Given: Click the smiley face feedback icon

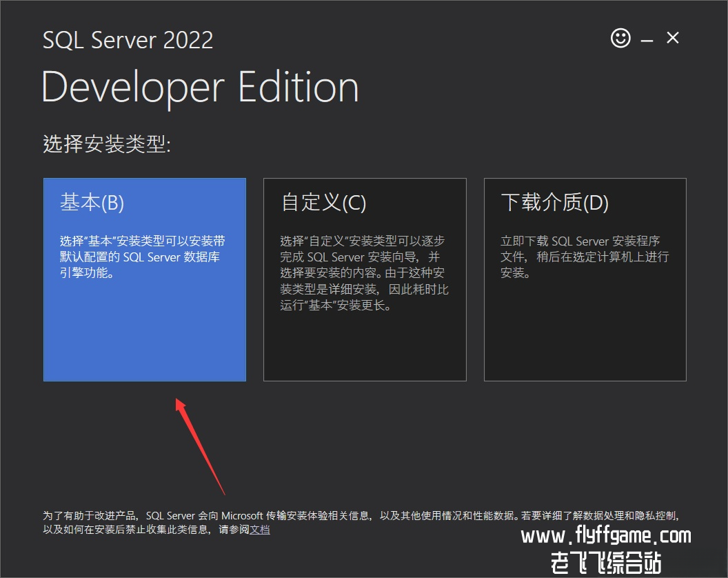Looking at the screenshot, I should [x=620, y=38].
